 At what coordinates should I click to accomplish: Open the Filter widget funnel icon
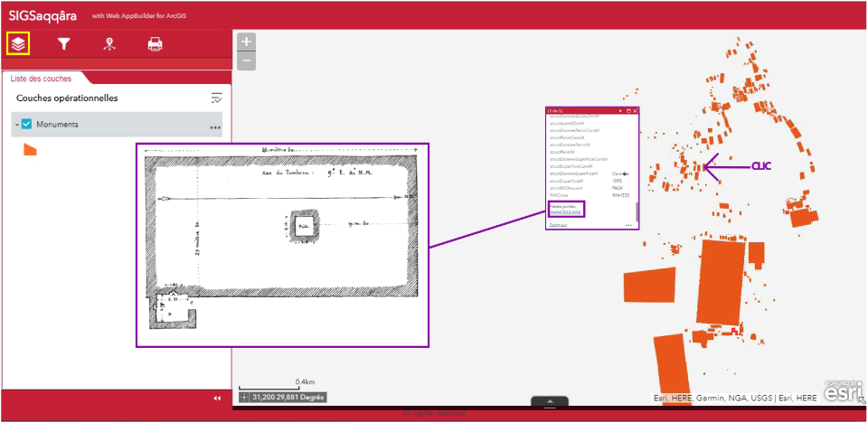tap(64, 44)
